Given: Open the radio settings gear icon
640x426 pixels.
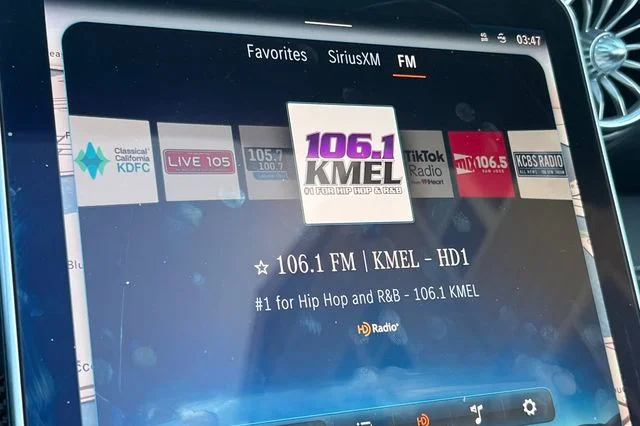Looking at the screenshot, I should [529, 407].
